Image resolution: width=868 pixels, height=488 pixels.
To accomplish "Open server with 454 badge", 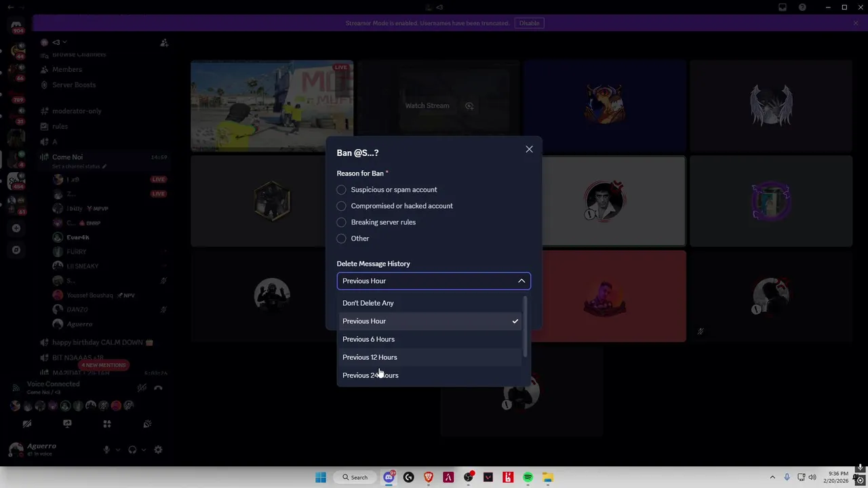I will (x=16, y=180).
